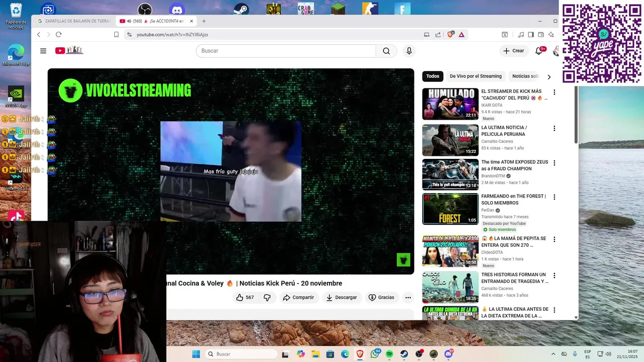The image size is (644, 362).
Task: Dislike the video with thumbs down
Action: coord(267,298)
